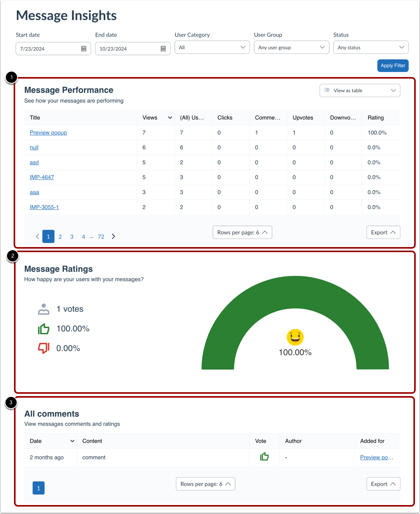Screen dimensions: 420x514
Task: Open the Preview popup message link
Action: click(48, 132)
